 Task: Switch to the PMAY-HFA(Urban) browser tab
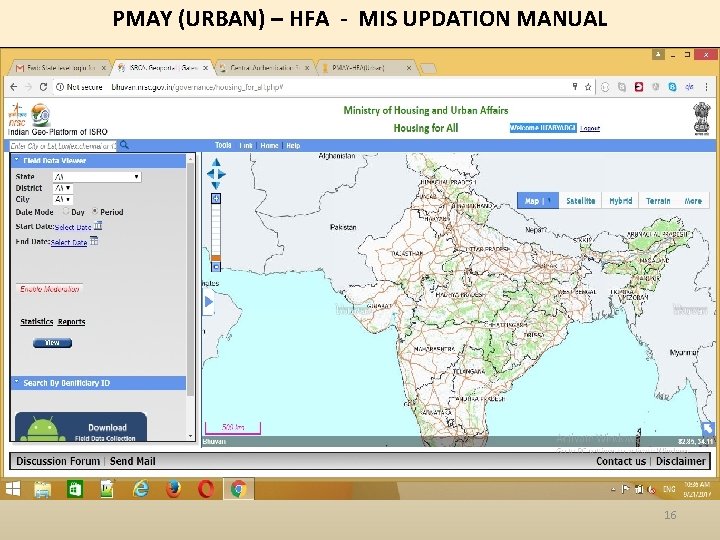point(366,68)
